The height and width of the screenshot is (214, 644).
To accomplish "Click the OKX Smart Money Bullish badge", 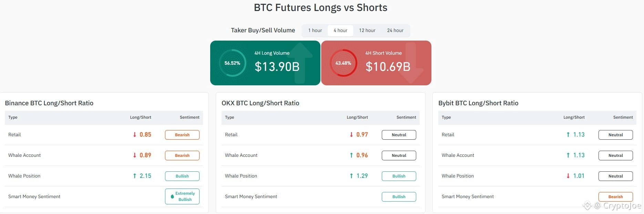I will (x=399, y=197).
